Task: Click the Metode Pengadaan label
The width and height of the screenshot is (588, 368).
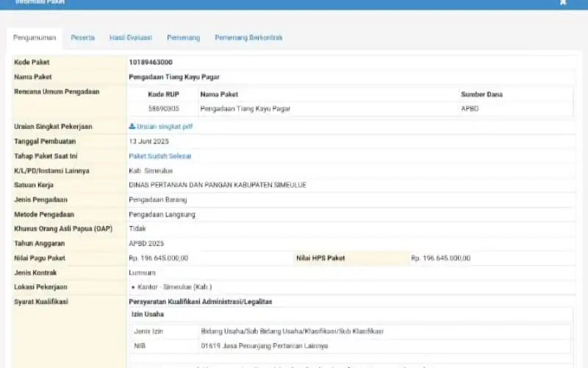Action: point(44,214)
